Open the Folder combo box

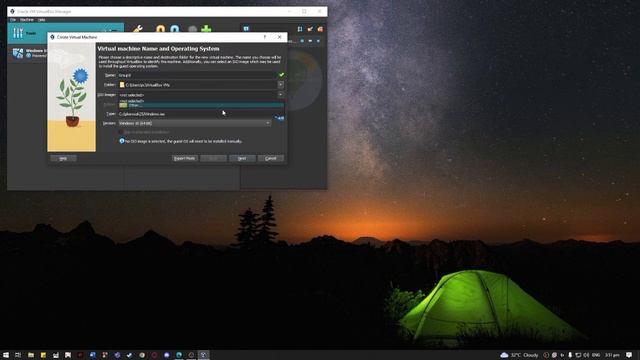point(197,85)
